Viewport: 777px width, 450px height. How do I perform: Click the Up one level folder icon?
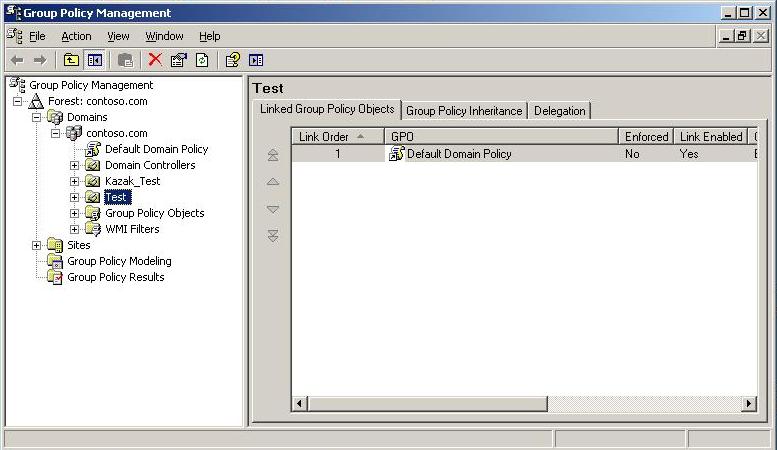71,60
